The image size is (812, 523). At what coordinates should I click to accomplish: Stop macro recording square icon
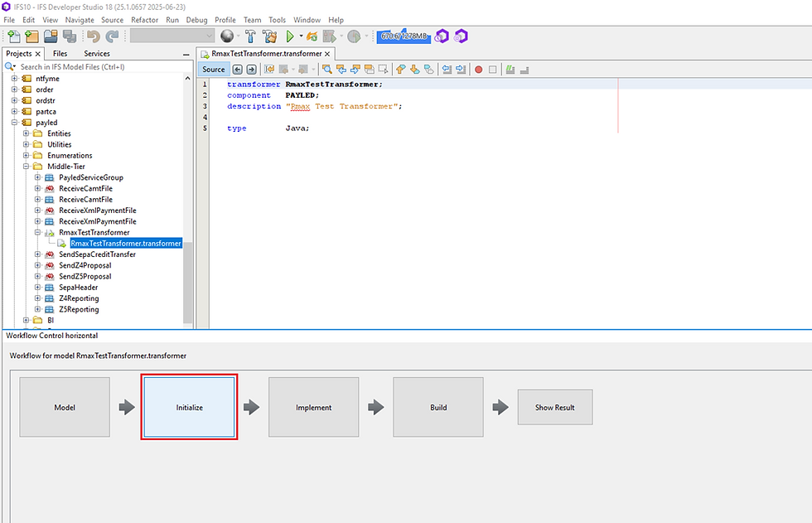(x=492, y=70)
